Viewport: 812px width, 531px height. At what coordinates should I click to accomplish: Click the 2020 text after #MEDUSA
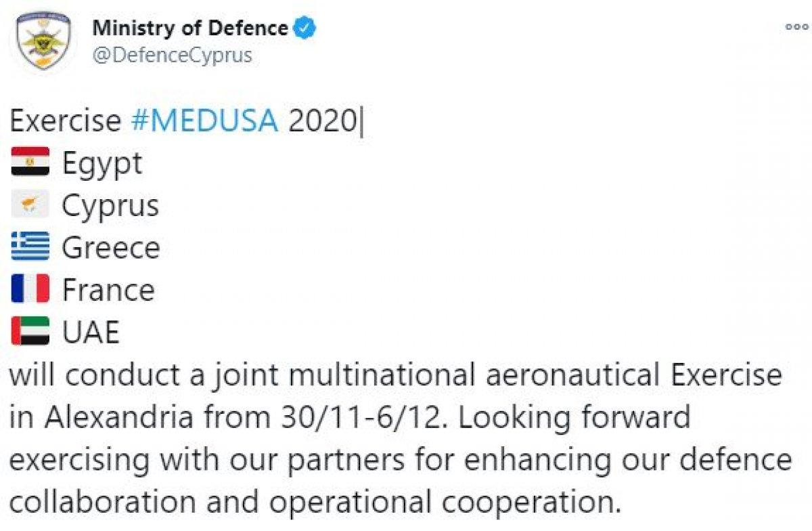point(322,121)
